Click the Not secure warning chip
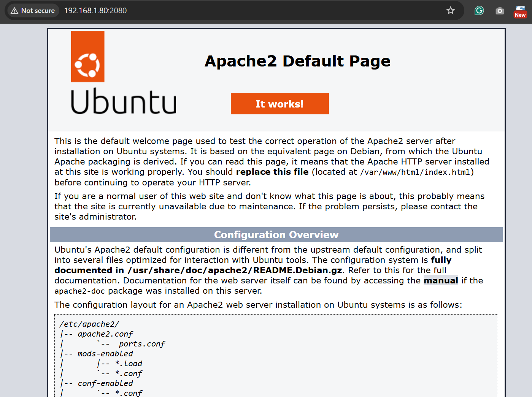The height and width of the screenshot is (397, 532). 33,11
